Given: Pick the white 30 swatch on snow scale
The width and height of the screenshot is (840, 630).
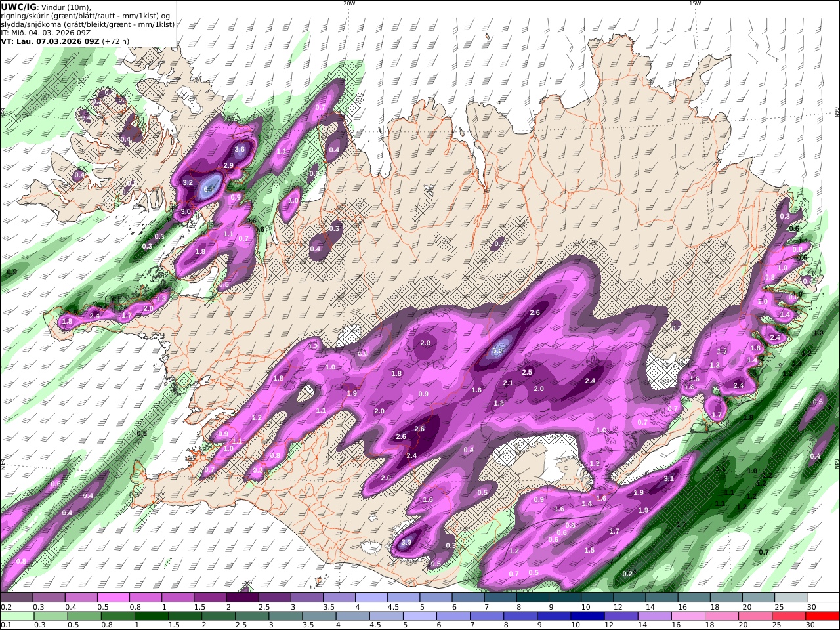Looking at the screenshot, I should coord(824,597).
